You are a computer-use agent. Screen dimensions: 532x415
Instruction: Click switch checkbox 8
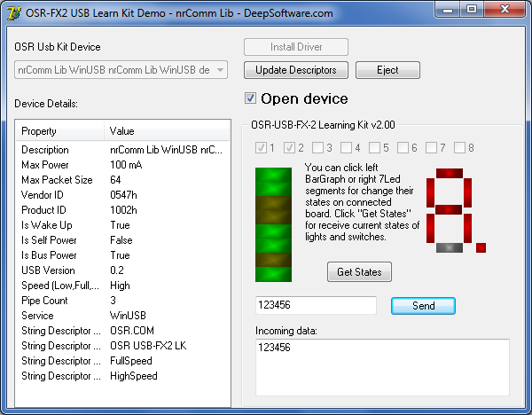pos(459,147)
